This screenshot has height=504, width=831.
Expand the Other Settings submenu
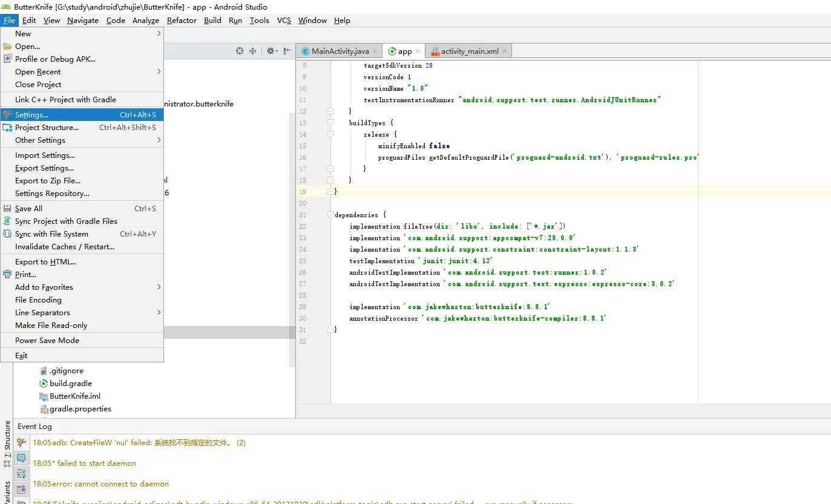click(x=82, y=140)
